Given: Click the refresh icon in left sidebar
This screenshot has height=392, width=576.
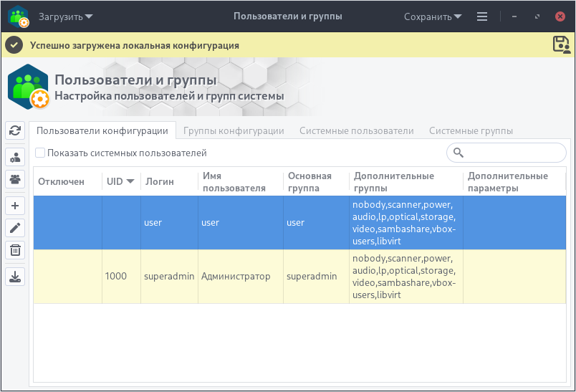Looking at the screenshot, I should click(x=16, y=130).
